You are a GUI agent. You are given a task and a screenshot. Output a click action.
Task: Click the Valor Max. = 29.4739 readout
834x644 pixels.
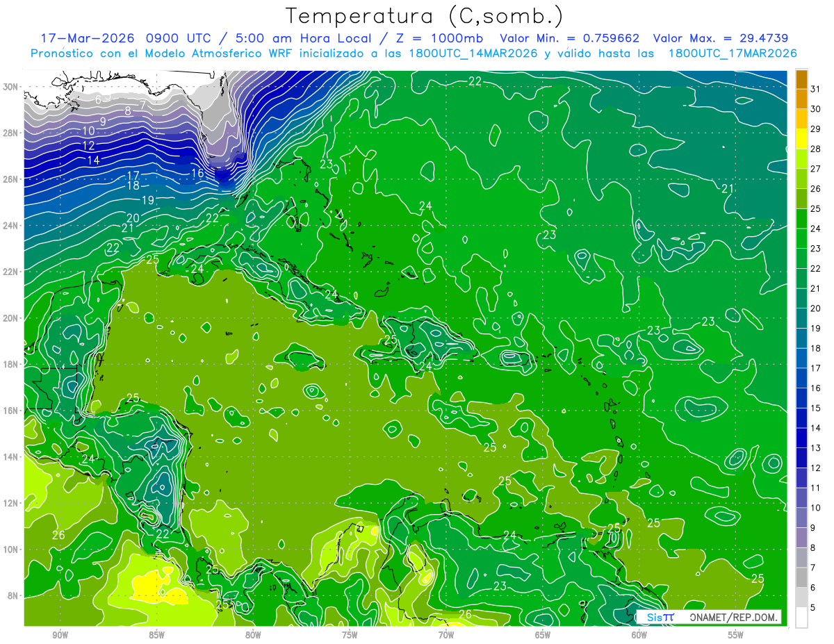pos(721,38)
